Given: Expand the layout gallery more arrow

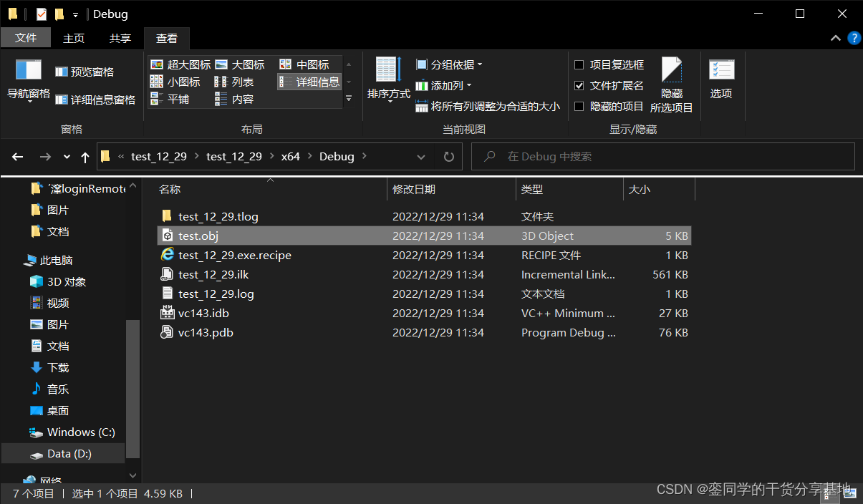Looking at the screenshot, I should click(x=349, y=99).
